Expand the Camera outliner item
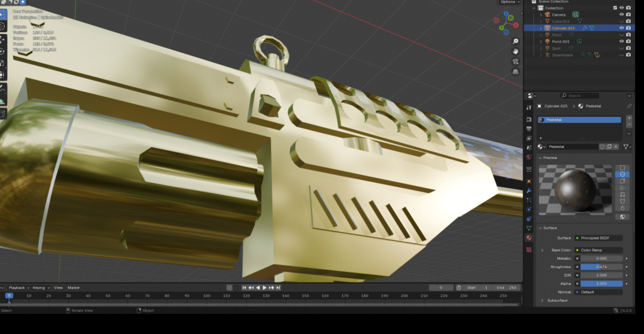Screen dimensions: 644x334 (541, 14)
